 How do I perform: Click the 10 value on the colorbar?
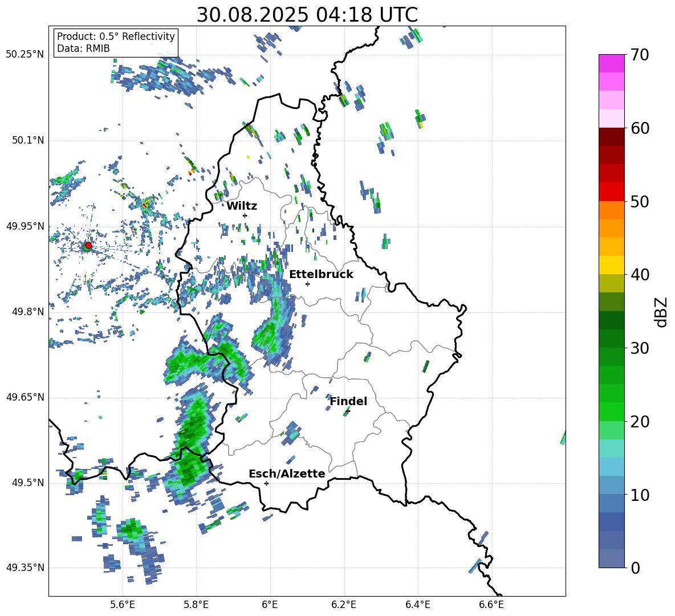click(x=640, y=495)
